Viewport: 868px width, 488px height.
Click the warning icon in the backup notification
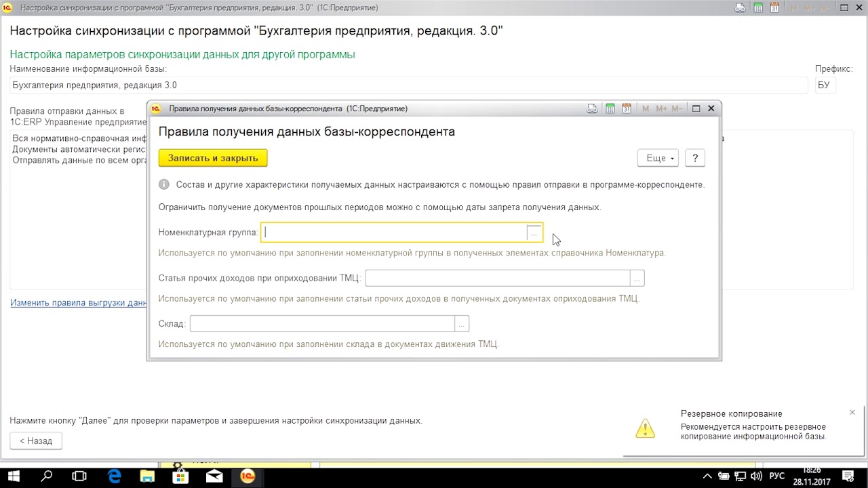point(645,428)
